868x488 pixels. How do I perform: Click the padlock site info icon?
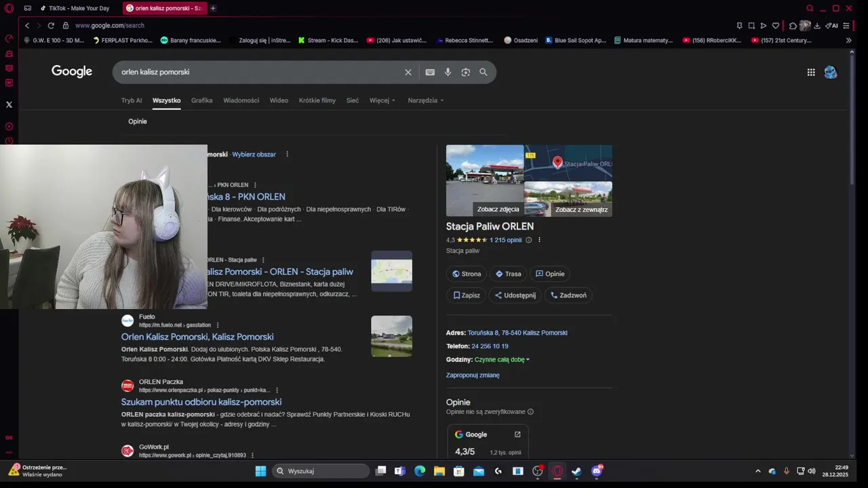coord(66,25)
